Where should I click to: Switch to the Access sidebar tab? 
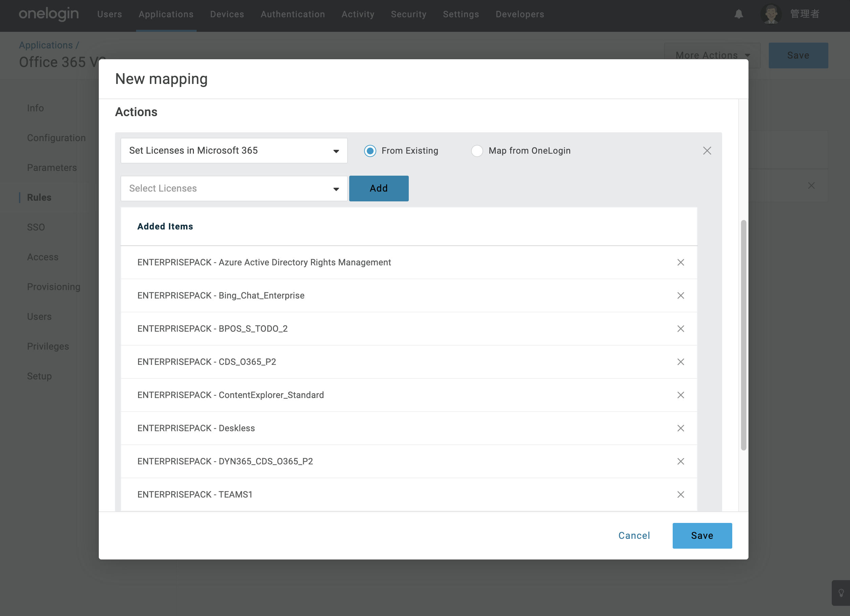[43, 257]
